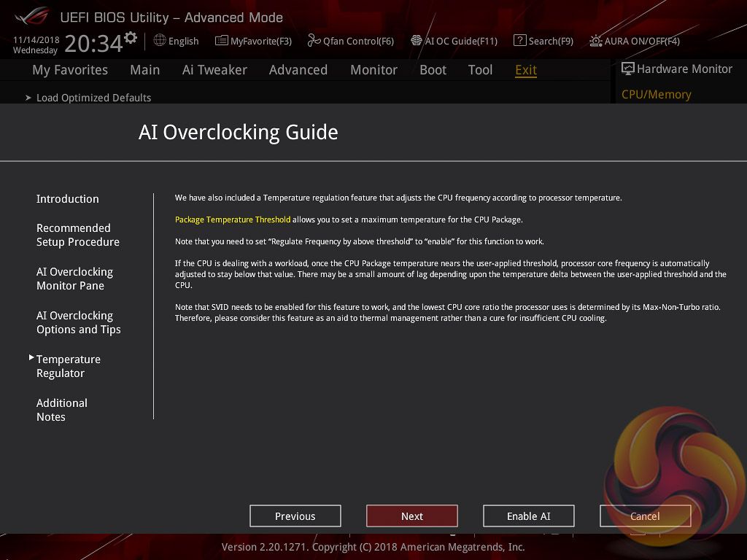The width and height of the screenshot is (747, 560).
Task: Open Search(F9)
Action: [x=551, y=41]
